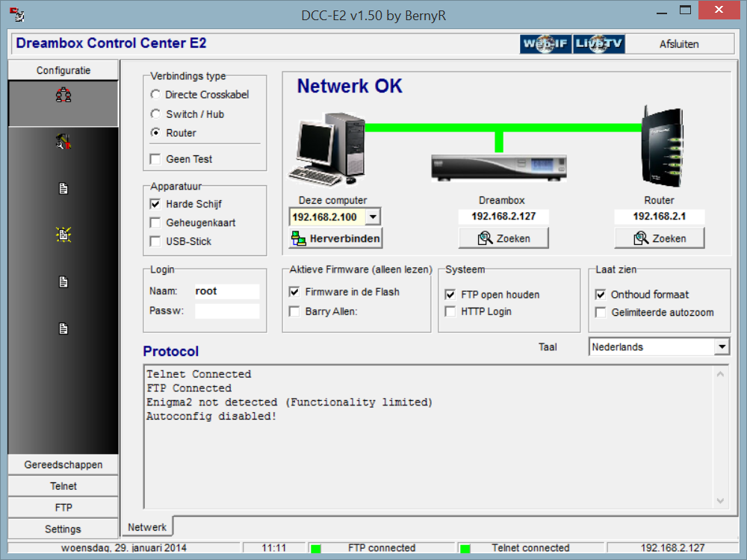Switch to the Gereedschappen section
This screenshot has width=747, height=560.
63,464
